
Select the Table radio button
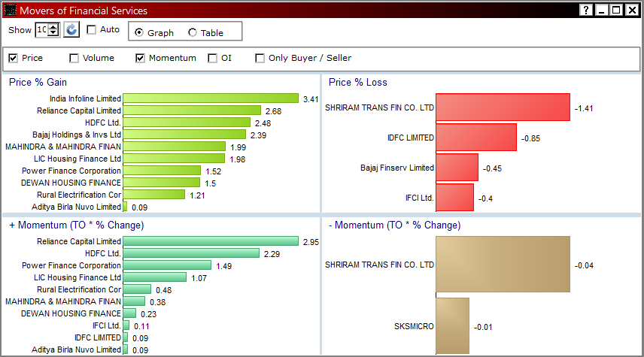click(x=192, y=32)
